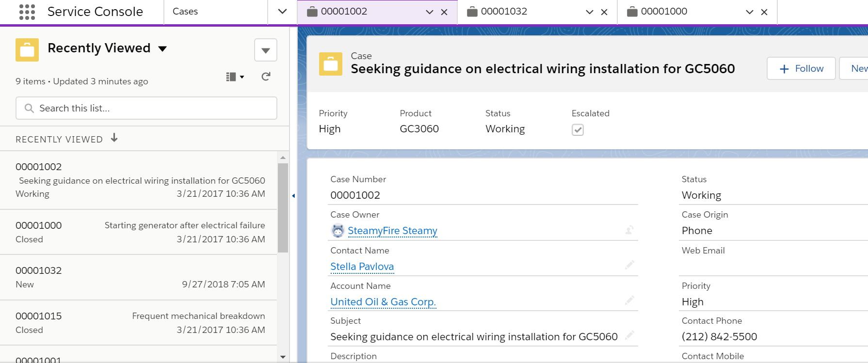Follow this case
Screen dimensions: 868x363
(x=801, y=68)
